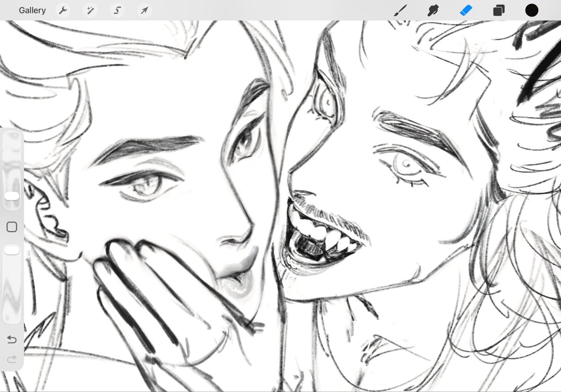Tap the square modify button in sidebar

tap(12, 227)
